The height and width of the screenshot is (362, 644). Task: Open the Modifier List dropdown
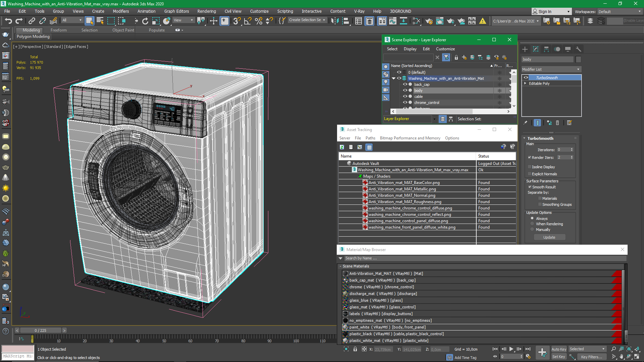pos(551,69)
